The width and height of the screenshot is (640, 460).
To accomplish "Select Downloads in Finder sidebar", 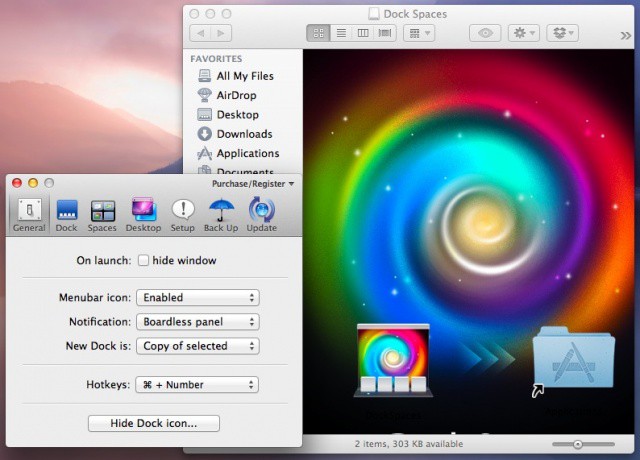I will click(244, 134).
